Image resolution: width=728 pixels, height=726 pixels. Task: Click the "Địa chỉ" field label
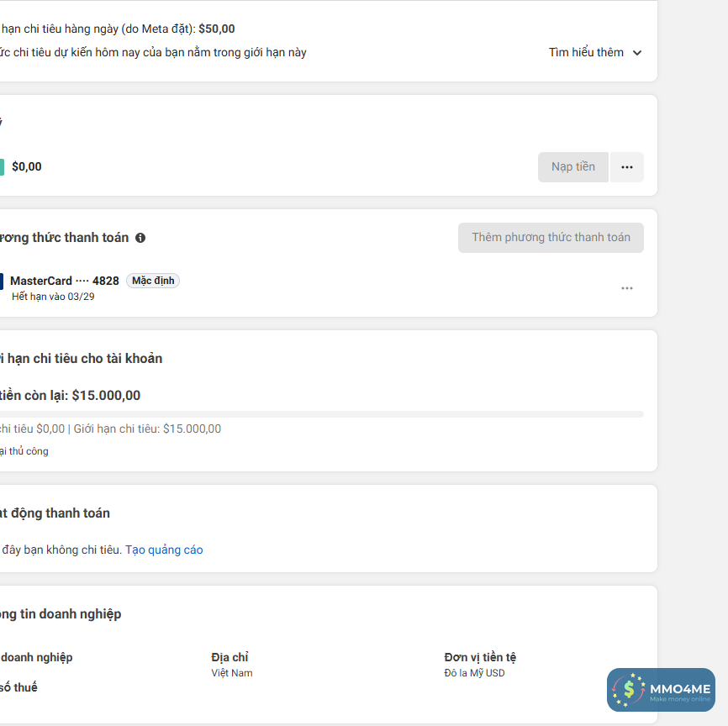click(x=229, y=657)
